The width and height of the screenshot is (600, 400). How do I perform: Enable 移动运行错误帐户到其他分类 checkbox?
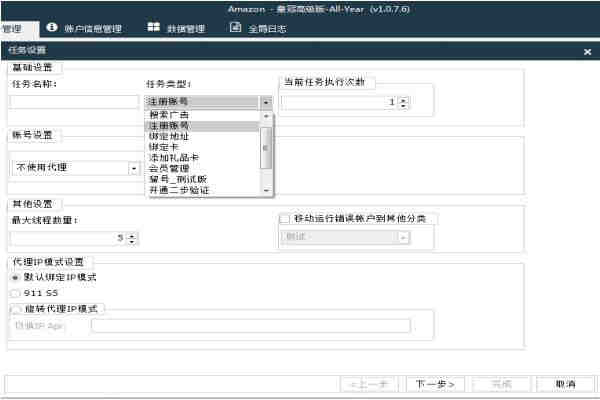[x=285, y=219]
